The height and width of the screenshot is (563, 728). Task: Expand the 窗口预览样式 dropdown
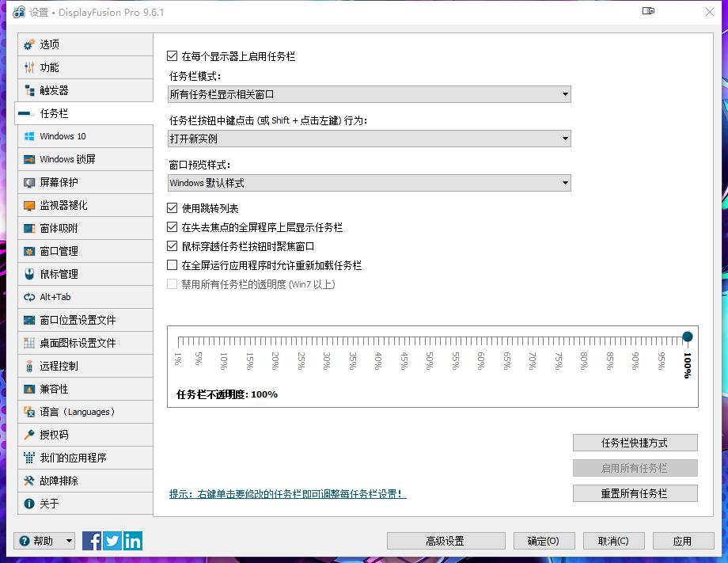click(x=369, y=183)
